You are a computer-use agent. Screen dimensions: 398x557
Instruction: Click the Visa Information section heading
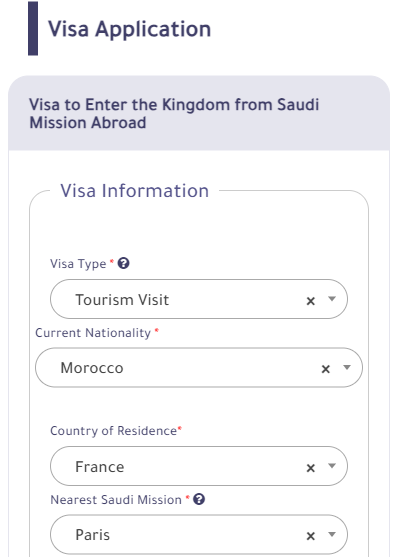coord(134,191)
